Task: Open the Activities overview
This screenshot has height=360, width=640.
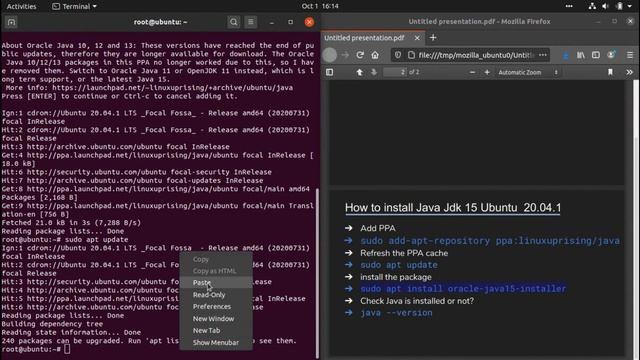Action: (21, 6)
